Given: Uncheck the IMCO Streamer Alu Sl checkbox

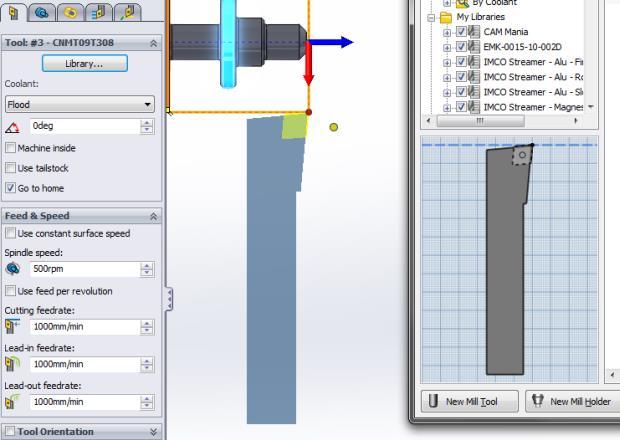Looking at the screenshot, I should pyautogui.click(x=461, y=92).
